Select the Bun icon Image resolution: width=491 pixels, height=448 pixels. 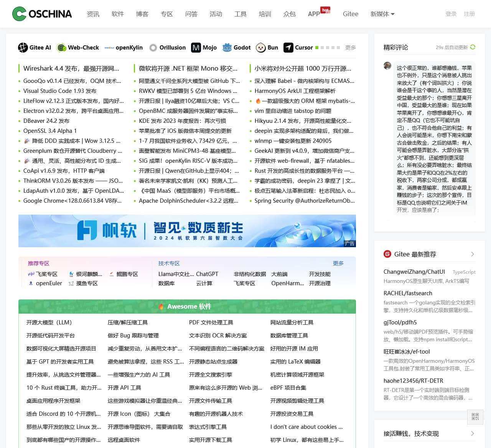point(261,48)
